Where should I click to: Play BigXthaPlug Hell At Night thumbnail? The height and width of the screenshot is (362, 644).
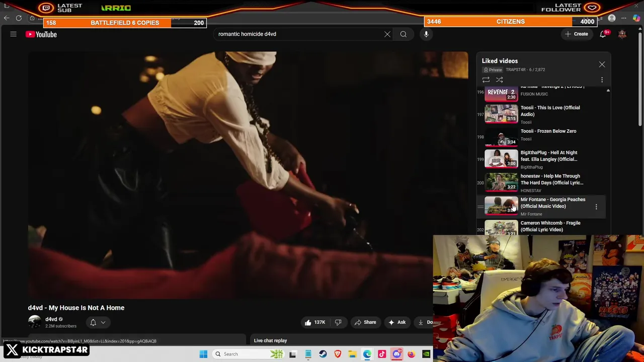501,159
